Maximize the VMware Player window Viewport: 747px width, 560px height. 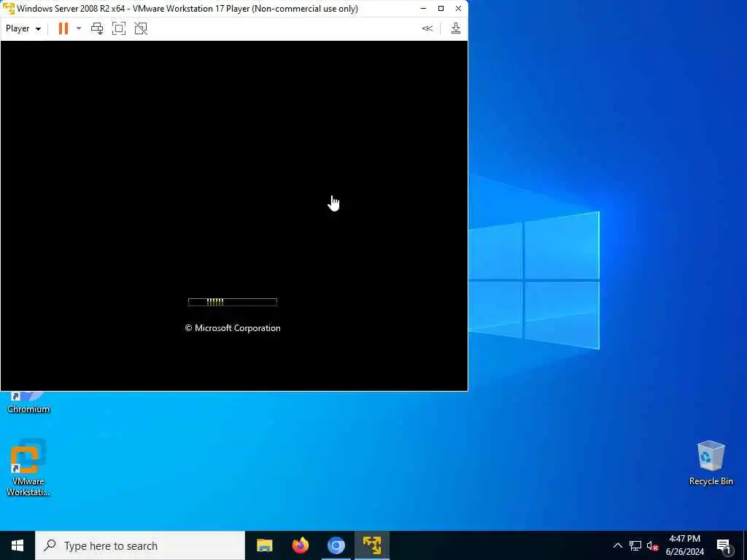click(x=441, y=9)
